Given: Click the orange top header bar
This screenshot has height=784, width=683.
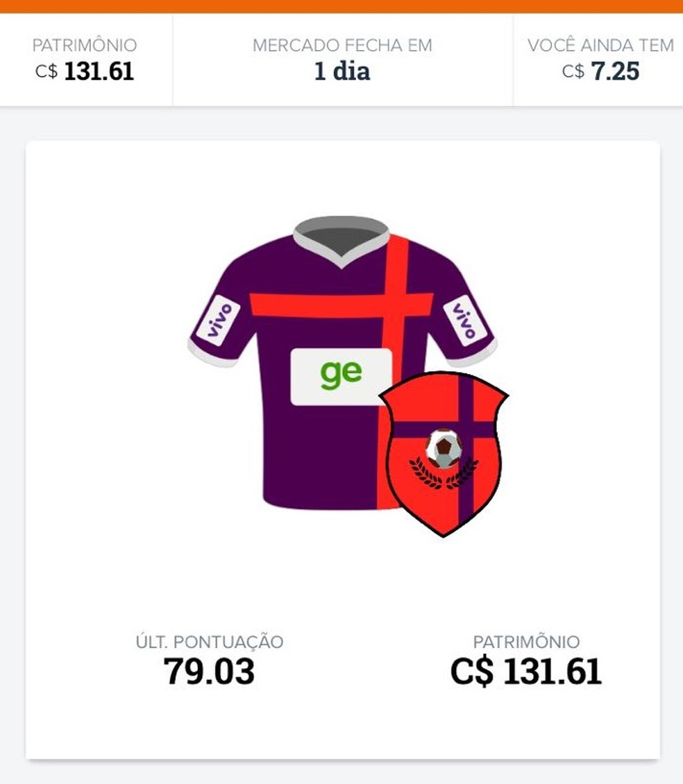Looking at the screenshot, I should click(341, 6).
